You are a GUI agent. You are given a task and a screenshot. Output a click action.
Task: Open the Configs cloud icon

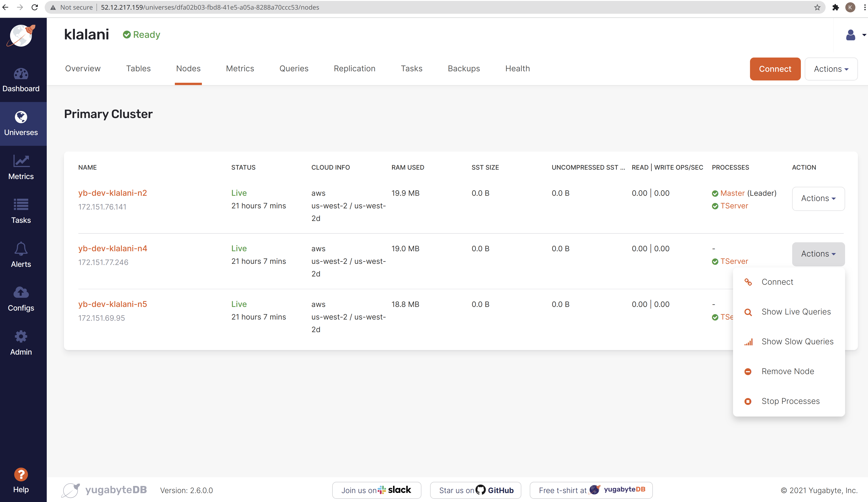21,292
